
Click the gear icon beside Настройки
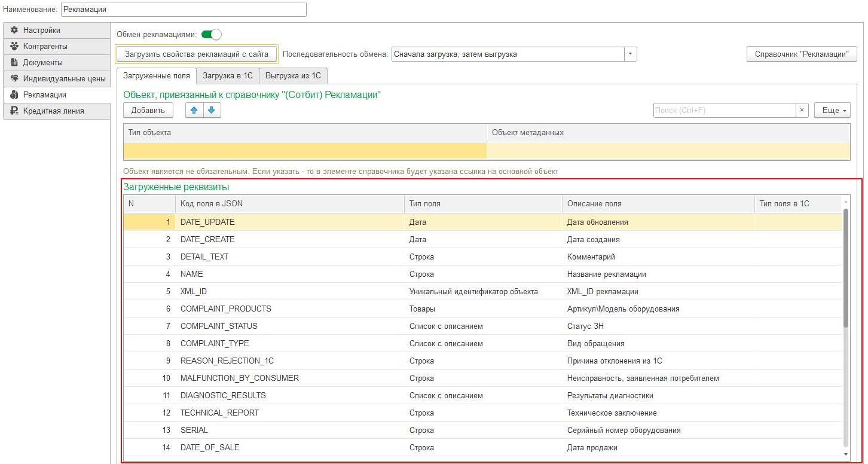(14, 30)
